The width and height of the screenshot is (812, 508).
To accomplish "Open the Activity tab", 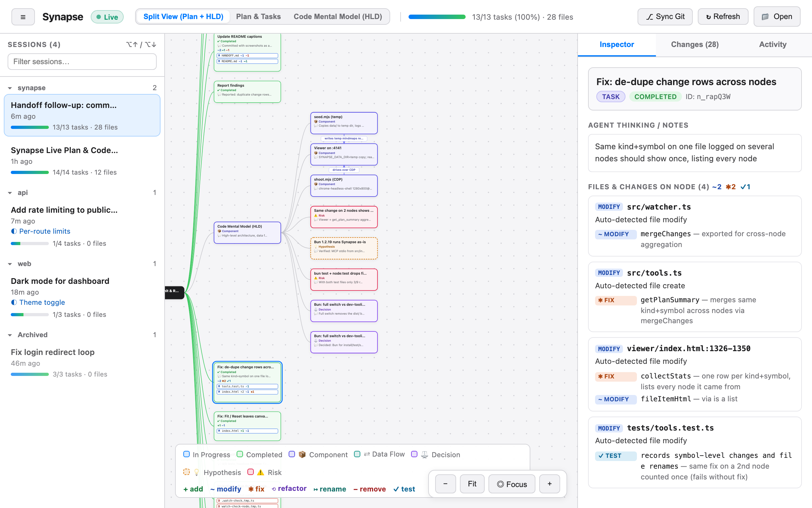I will click(x=773, y=44).
